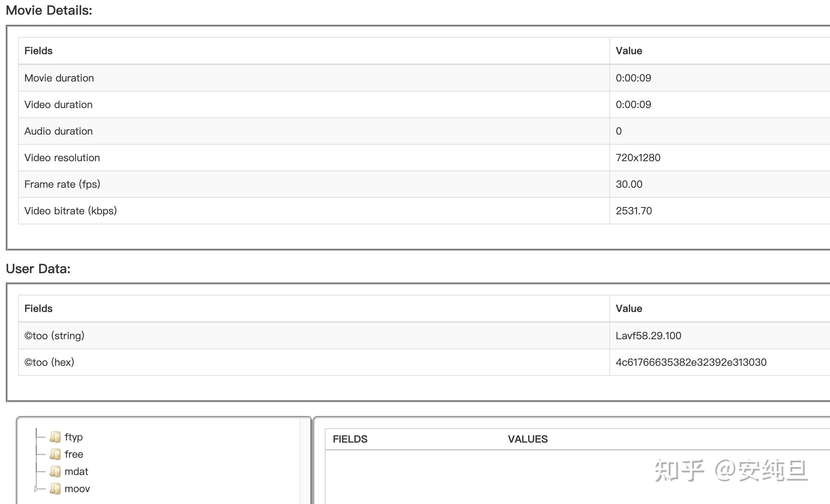Click the mdat box folder icon
830x504 pixels.
(x=55, y=471)
